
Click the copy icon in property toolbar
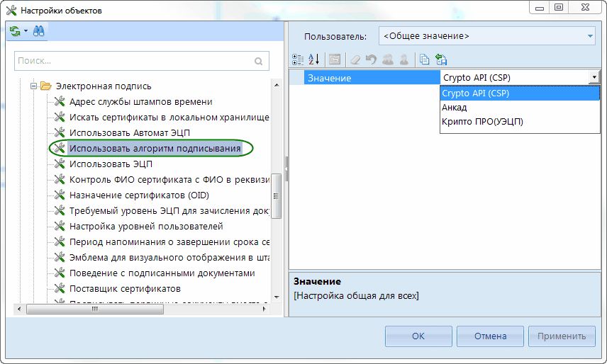point(424,59)
